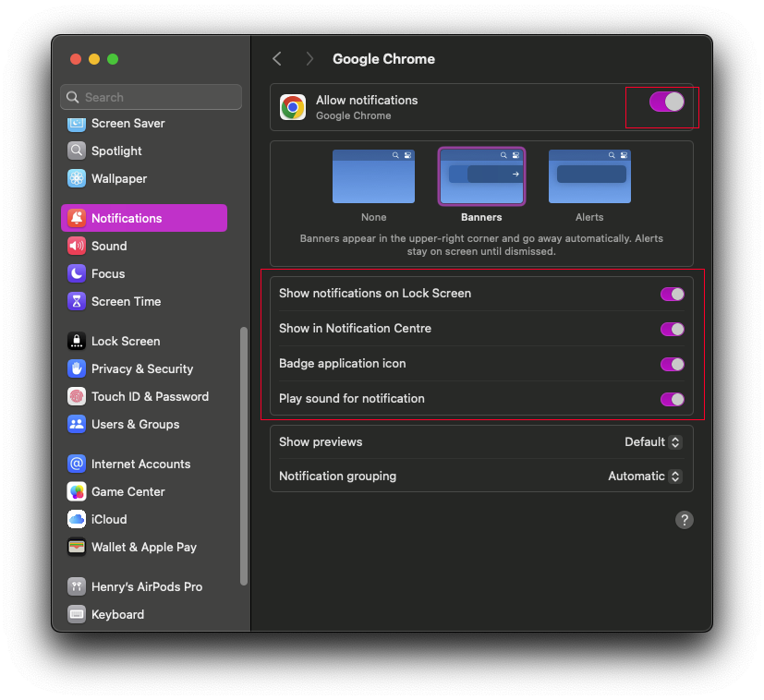Viewport: 764px width, 700px height.
Task: Click the Google Chrome app icon
Action: (x=293, y=107)
